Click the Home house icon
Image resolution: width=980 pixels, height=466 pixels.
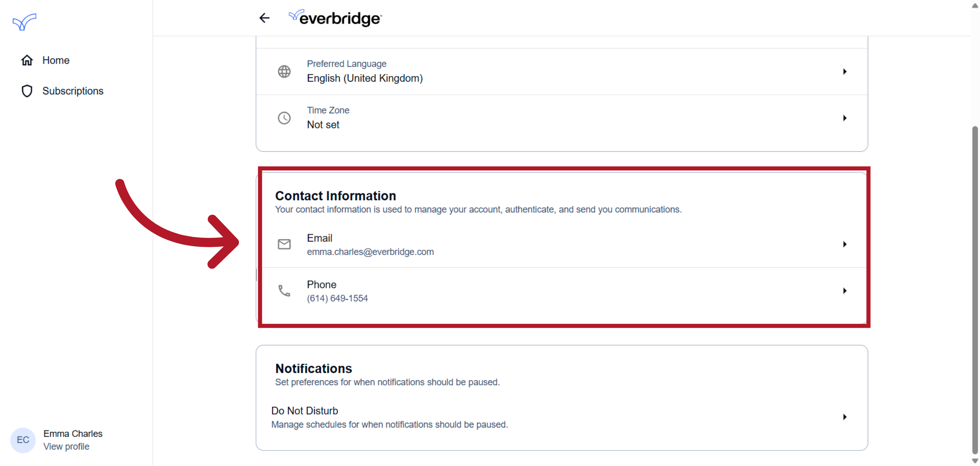[x=27, y=60]
